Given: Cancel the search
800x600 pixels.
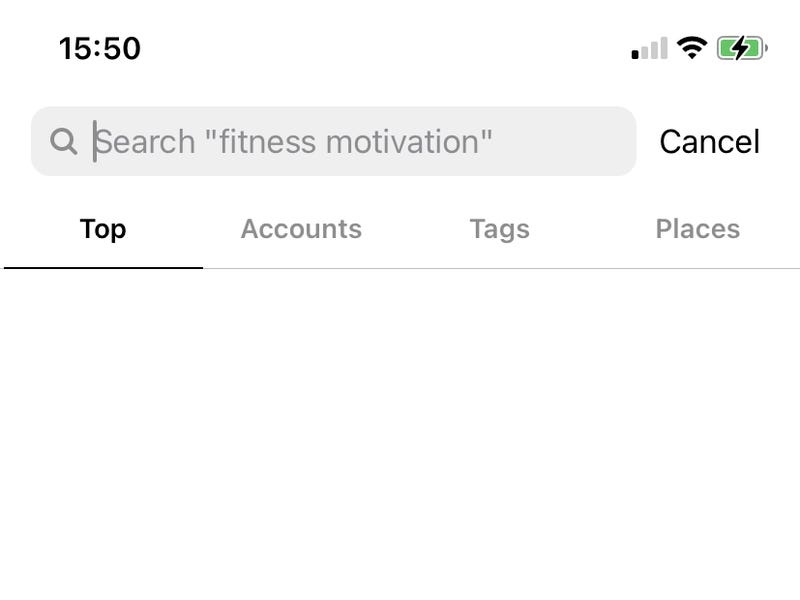Looking at the screenshot, I should (709, 142).
